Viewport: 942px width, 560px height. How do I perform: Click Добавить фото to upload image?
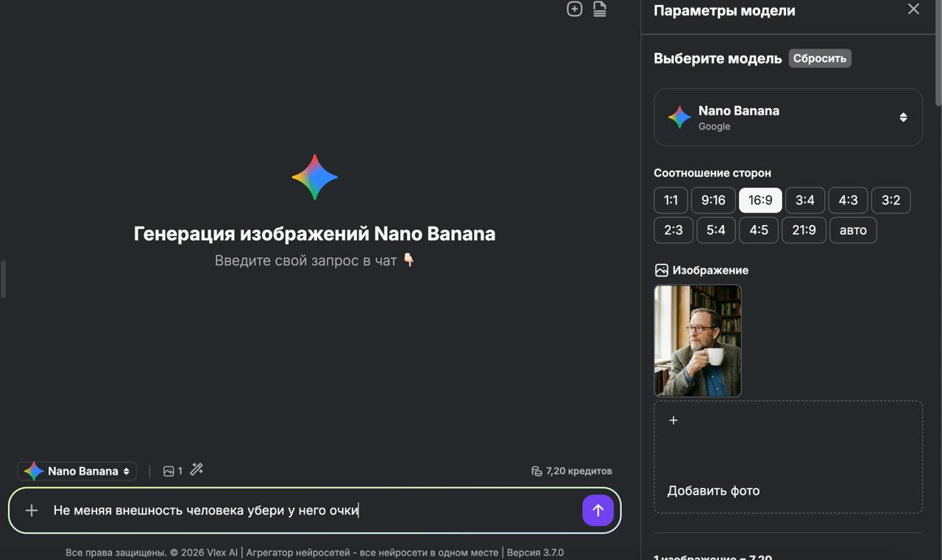coord(713,491)
